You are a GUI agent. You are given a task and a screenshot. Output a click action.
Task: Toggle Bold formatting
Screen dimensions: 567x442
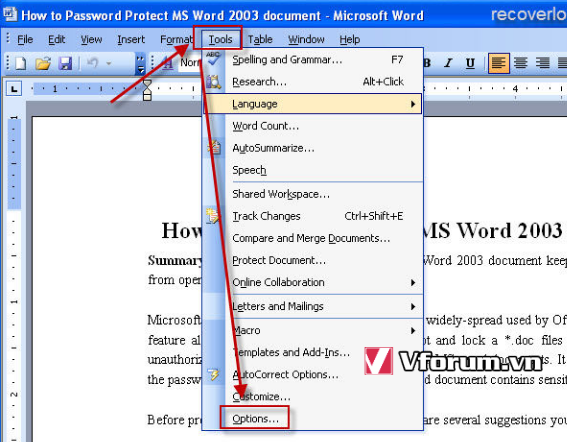(427, 63)
